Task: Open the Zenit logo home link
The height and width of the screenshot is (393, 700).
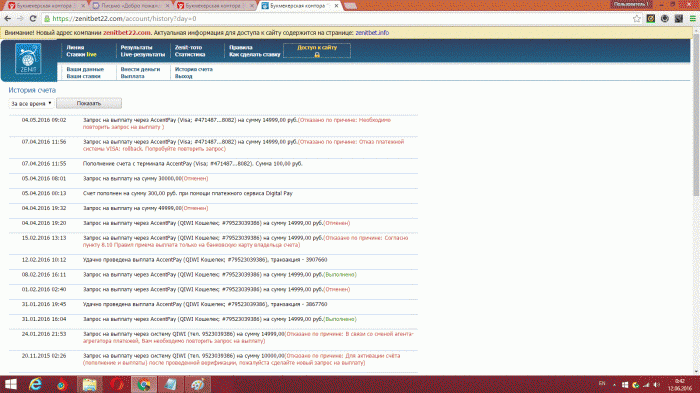Action: point(28,59)
